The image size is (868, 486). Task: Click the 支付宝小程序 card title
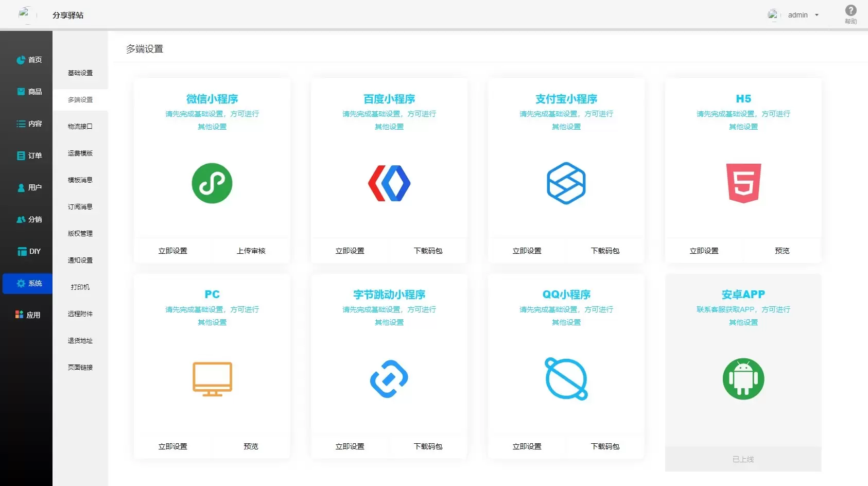pyautogui.click(x=566, y=99)
